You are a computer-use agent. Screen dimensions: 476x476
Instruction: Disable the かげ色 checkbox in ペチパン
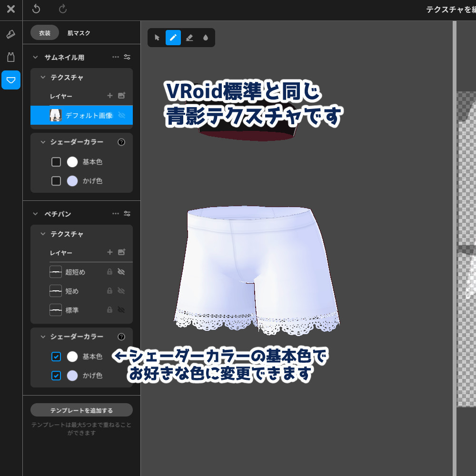click(56, 376)
